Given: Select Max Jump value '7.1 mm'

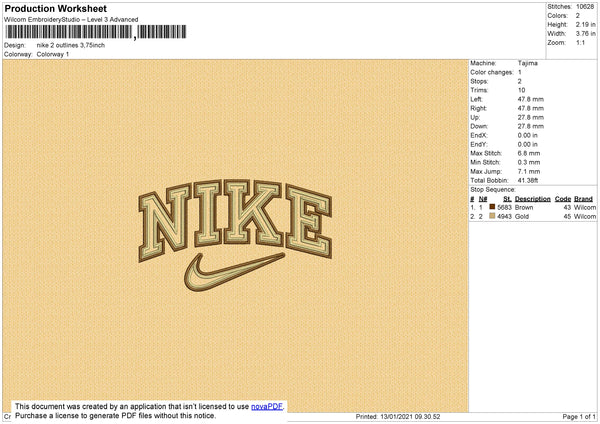Looking at the screenshot, I should click(x=529, y=171).
